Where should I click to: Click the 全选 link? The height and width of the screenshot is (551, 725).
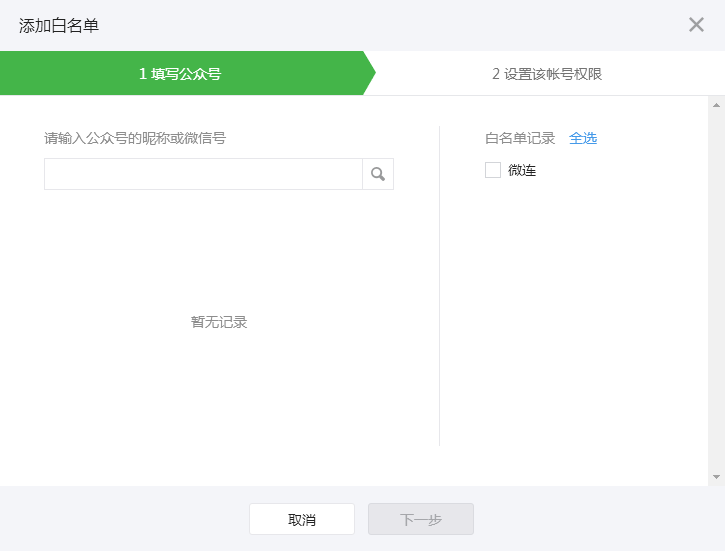[x=583, y=138]
